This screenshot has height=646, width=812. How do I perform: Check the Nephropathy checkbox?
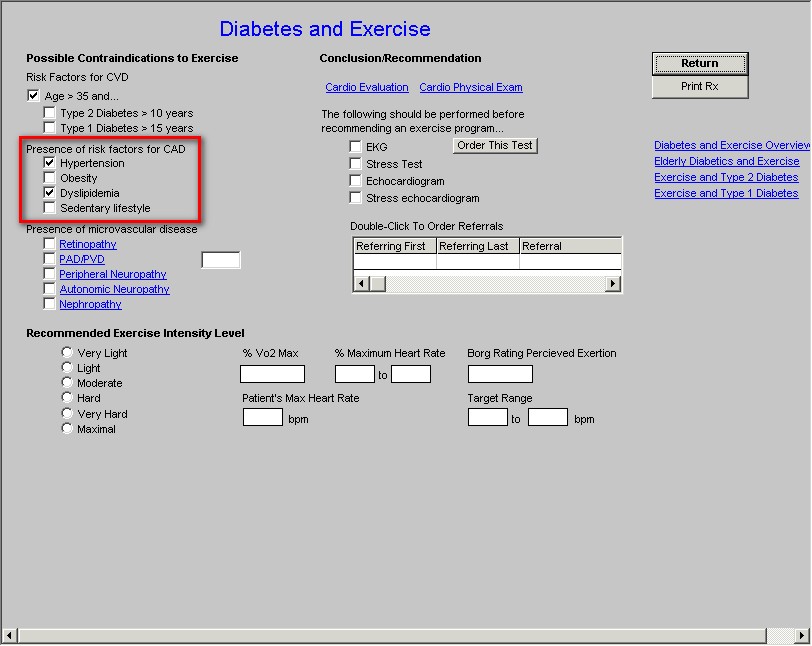pyautogui.click(x=49, y=304)
